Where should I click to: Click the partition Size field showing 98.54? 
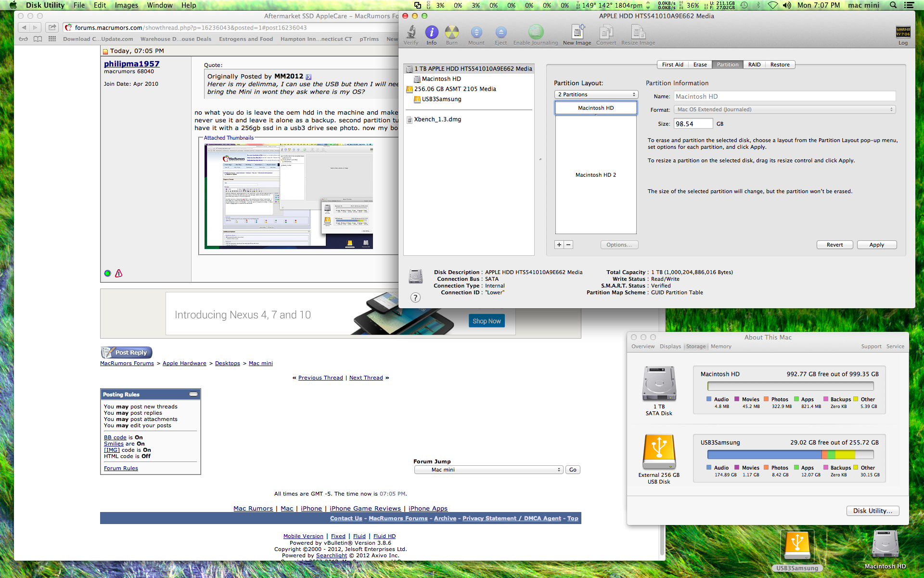coord(693,124)
